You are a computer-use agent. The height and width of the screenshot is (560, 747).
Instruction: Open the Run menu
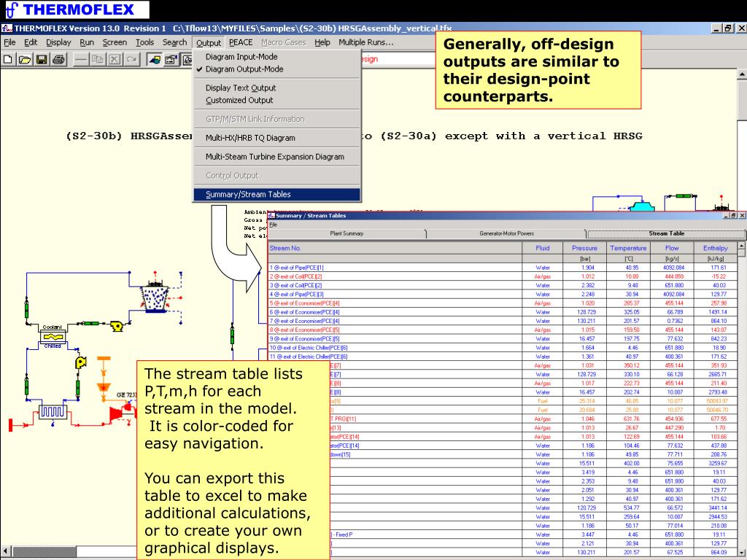point(87,42)
